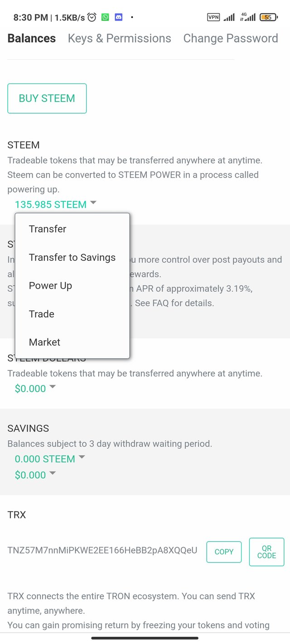Viewport: 290px width, 644px height.
Task: Pick Power Up in the dropdown menu
Action: pyautogui.click(x=50, y=286)
